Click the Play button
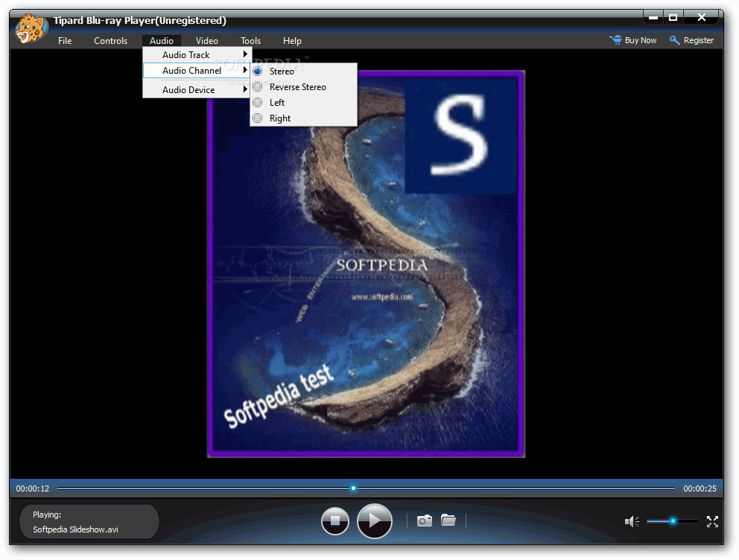This screenshot has width=739, height=560. click(374, 521)
